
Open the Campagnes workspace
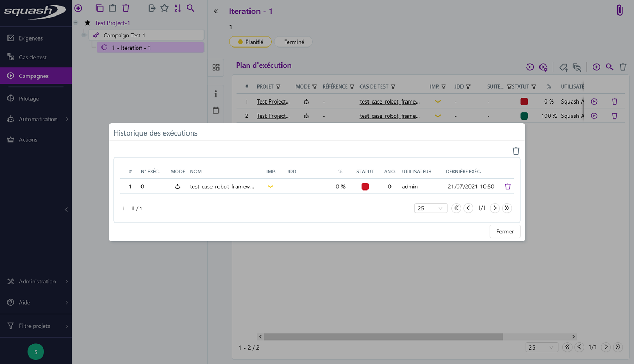pyautogui.click(x=36, y=76)
